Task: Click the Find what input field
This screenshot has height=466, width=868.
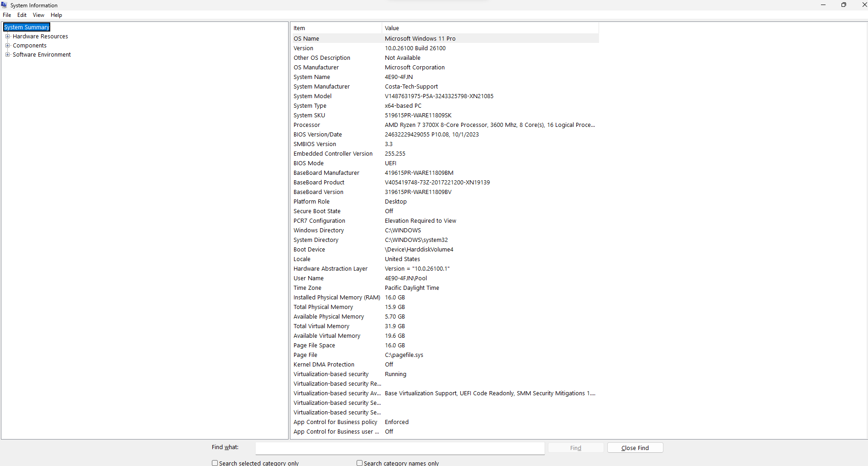Action: [400, 448]
